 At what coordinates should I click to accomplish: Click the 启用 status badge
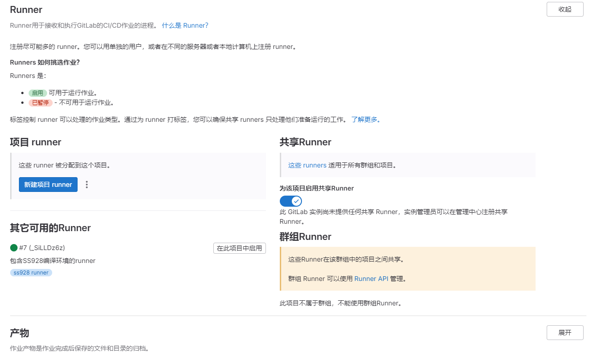pos(37,93)
